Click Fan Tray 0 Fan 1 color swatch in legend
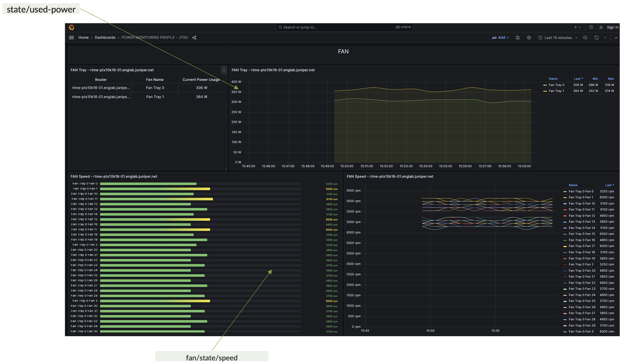This screenshot has width=622, height=364. point(565,198)
